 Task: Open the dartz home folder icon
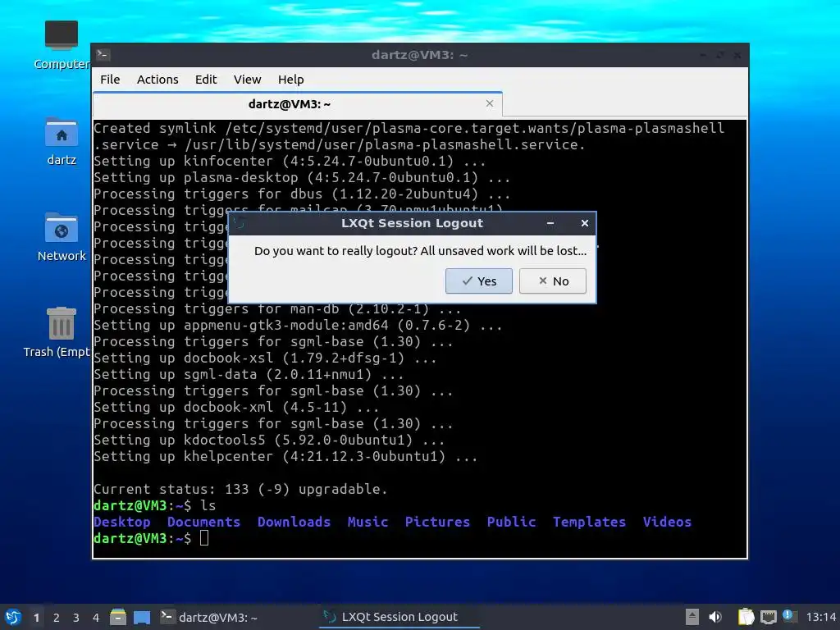pyautogui.click(x=61, y=142)
